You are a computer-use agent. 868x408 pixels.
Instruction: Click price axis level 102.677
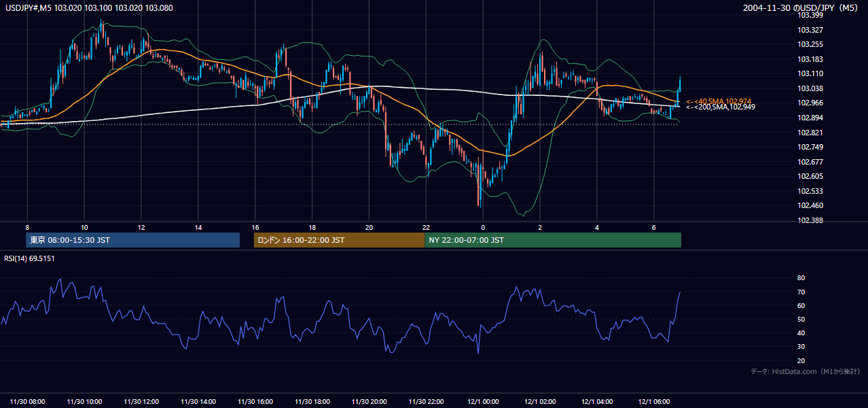tap(810, 162)
